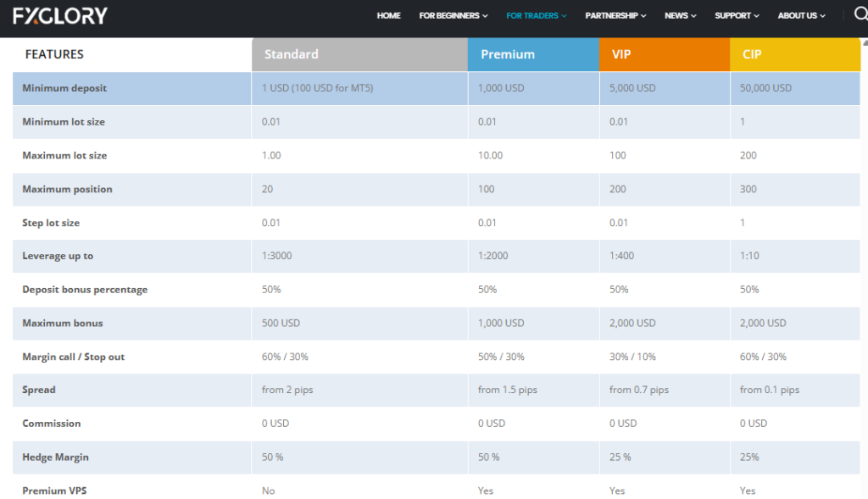868x499 pixels.
Task: Open the search magnifier icon
Action: (859, 14)
